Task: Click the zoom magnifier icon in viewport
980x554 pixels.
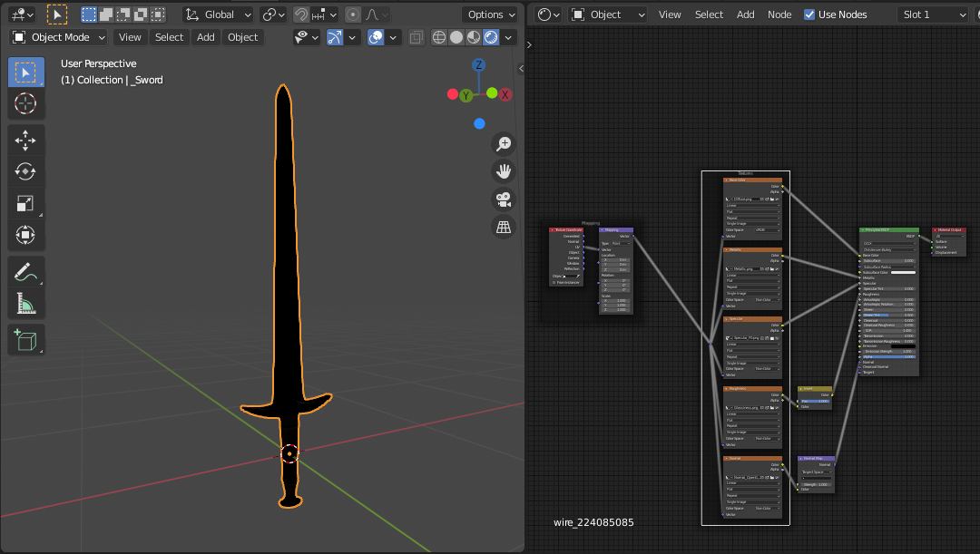Action: point(503,143)
